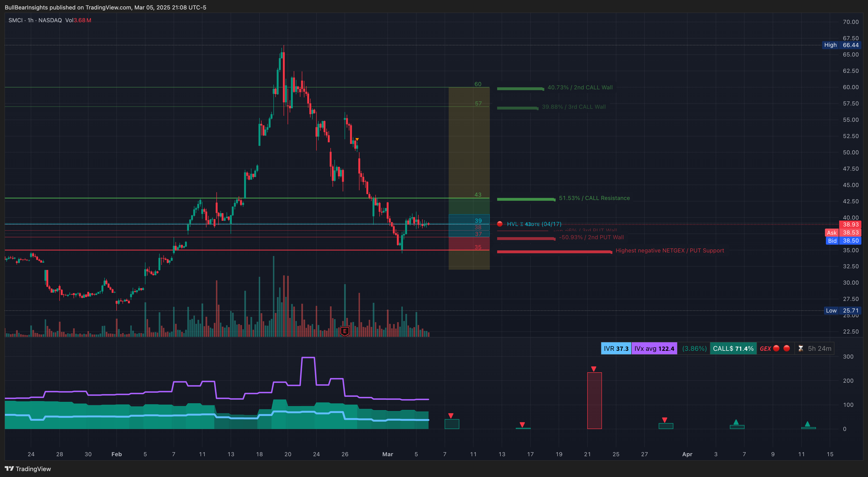Click the IVx avg 122.4 badge

pyautogui.click(x=654, y=349)
